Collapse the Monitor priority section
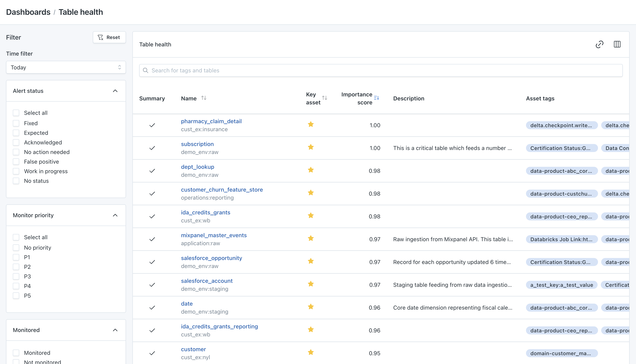The width and height of the screenshot is (636, 364). click(x=115, y=215)
